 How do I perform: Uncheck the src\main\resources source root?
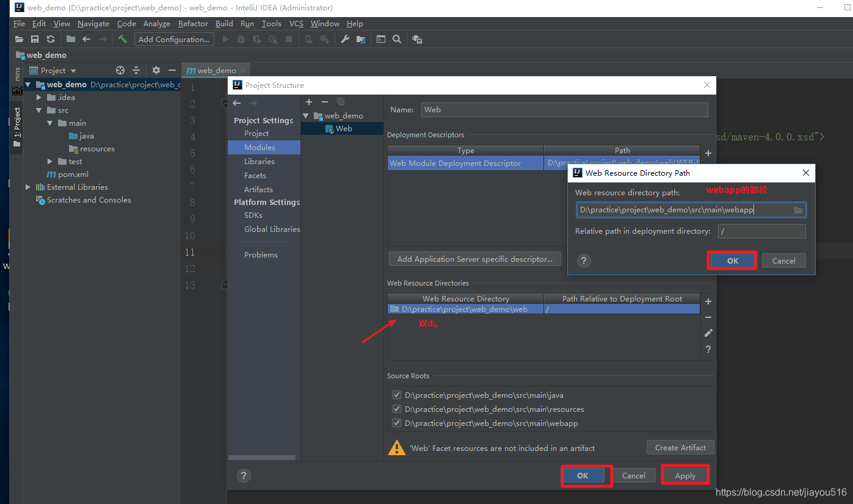pyautogui.click(x=397, y=409)
